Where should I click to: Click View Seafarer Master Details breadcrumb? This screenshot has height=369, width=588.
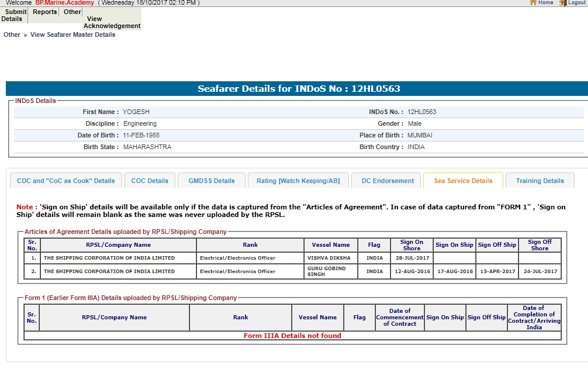72,35
